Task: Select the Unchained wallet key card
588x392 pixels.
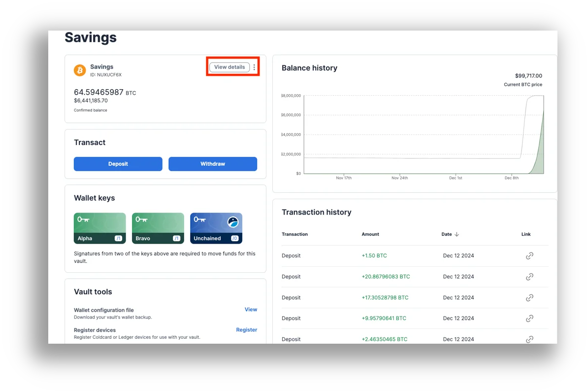Action: pyautogui.click(x=216, y=228)
